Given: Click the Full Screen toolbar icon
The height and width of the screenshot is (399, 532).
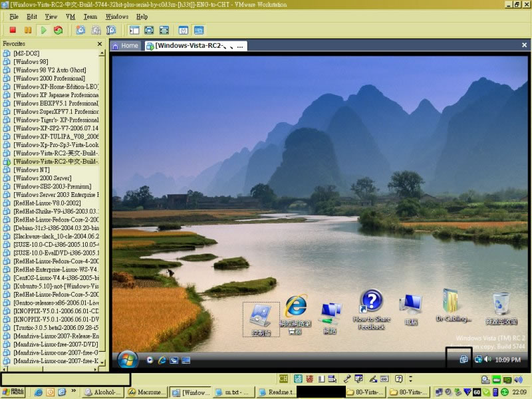Looking at the screenshot, I should (149, 30).
